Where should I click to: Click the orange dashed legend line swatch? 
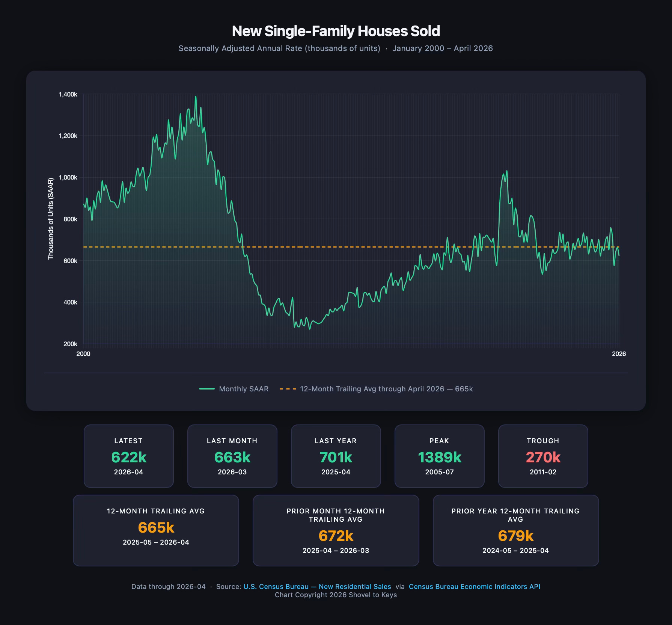288,389
